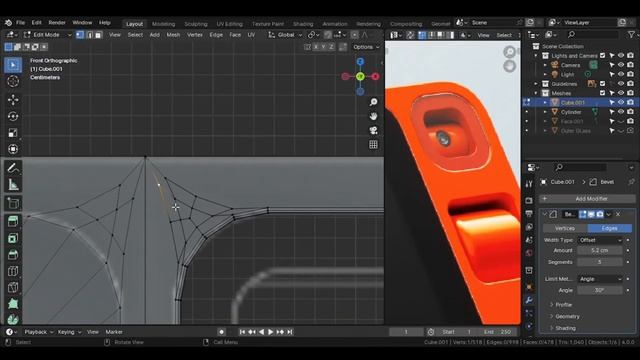The width and height of the screenshot is (640, 360).
Task: Open the Tool properties tab
Action: [529, 184]
